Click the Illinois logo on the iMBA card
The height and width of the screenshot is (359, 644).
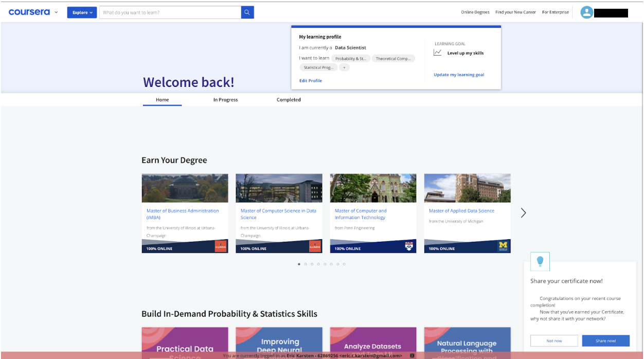point(221,246)
